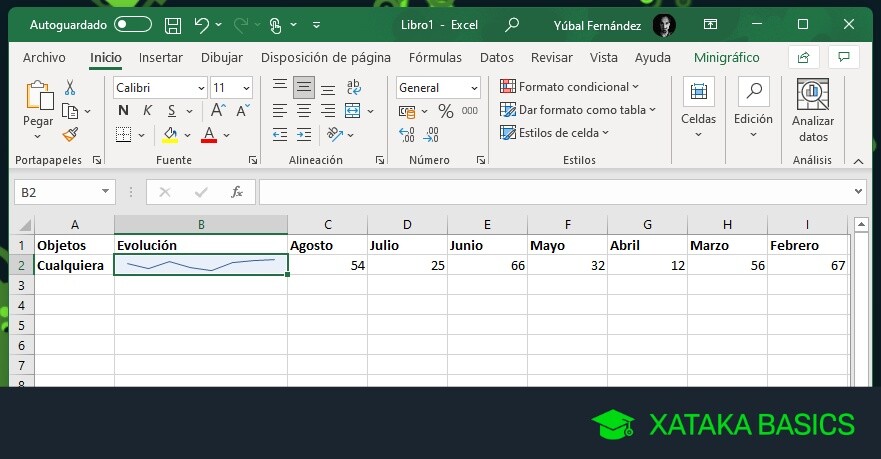
Task: Toggle the Autoguardado switch
Action: click(x=133, y=25)
